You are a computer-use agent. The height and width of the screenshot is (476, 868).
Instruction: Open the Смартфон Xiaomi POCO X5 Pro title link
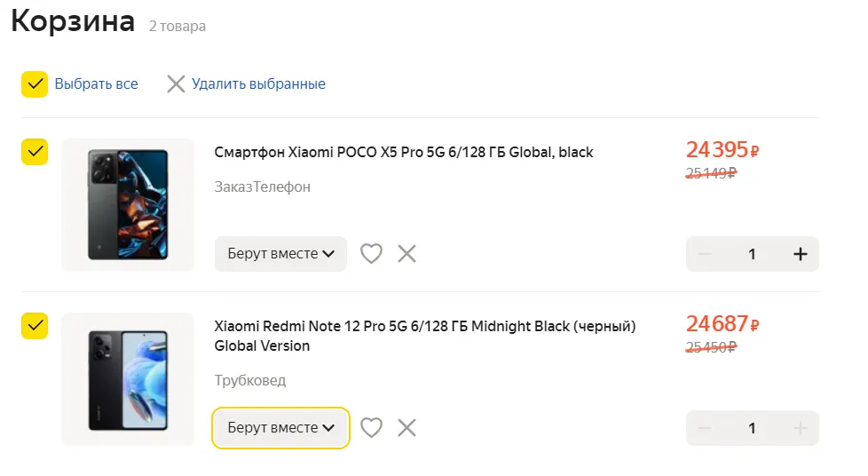[404, 152]
